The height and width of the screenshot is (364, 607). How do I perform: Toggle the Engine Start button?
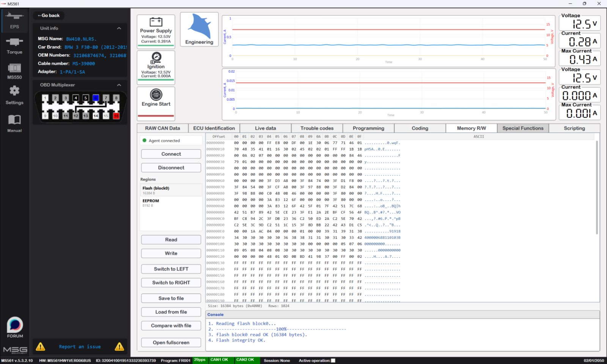(156, 102)
